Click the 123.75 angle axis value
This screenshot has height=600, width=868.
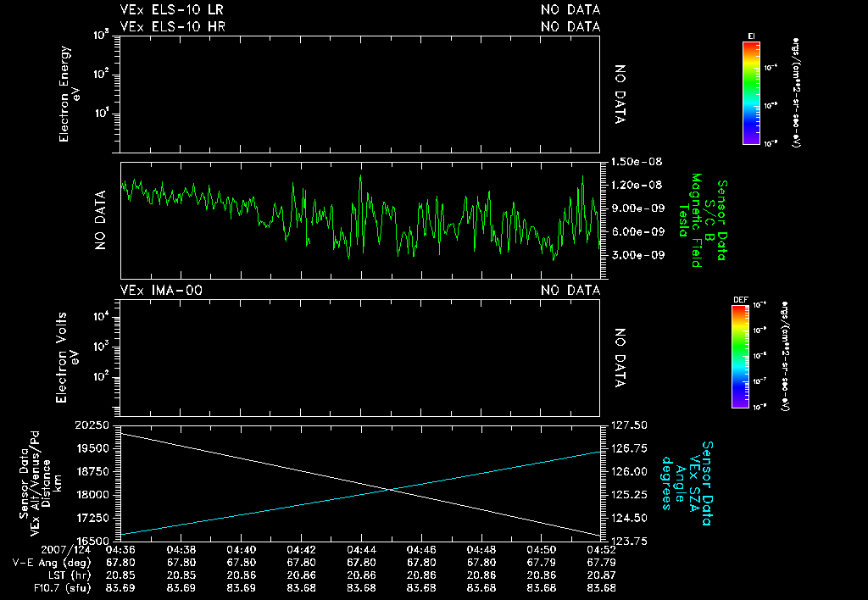[630, 542]
